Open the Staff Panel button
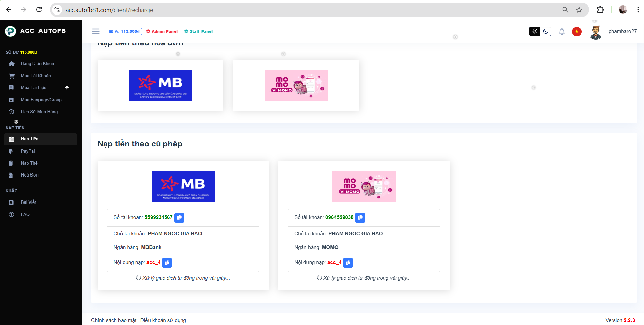Image resolution: width=644 pixels, height=325 pixels. [198, 31]
